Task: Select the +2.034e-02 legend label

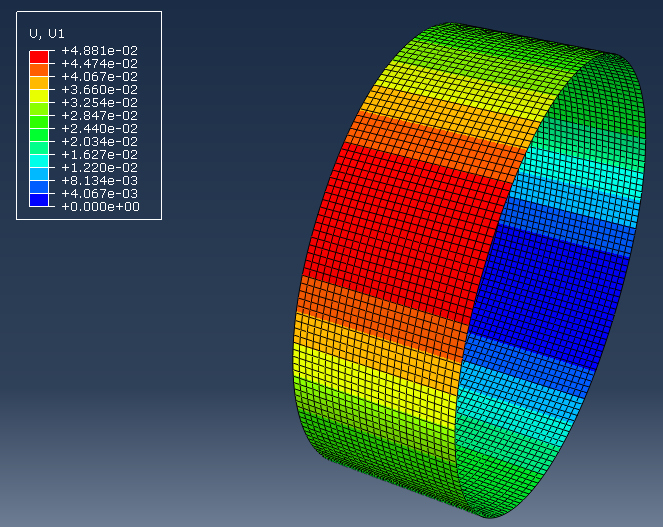Action: point(100,142)
